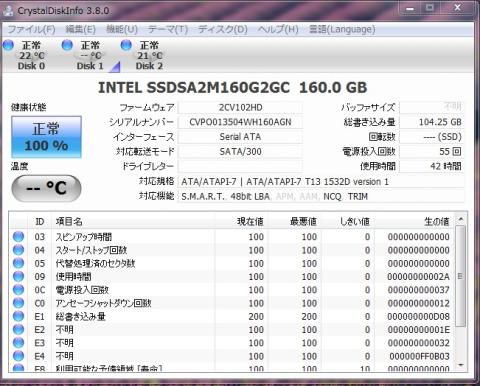The width and height of the screenshot is (480, 386).
Task: Click the INTEL SSDSA2M160G2GC drive title
Action: point(232,88)
